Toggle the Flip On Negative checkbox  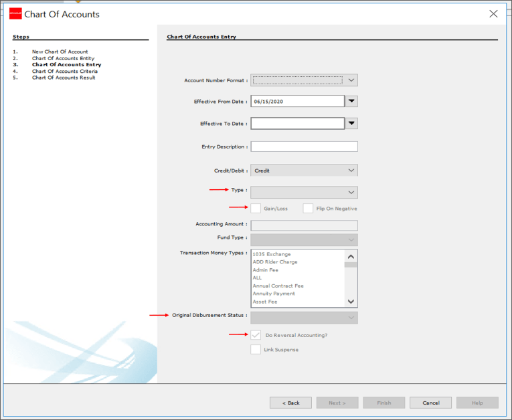308,208
